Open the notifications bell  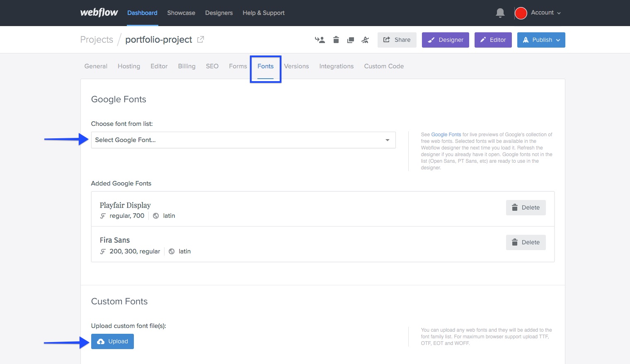pos(500,13)
